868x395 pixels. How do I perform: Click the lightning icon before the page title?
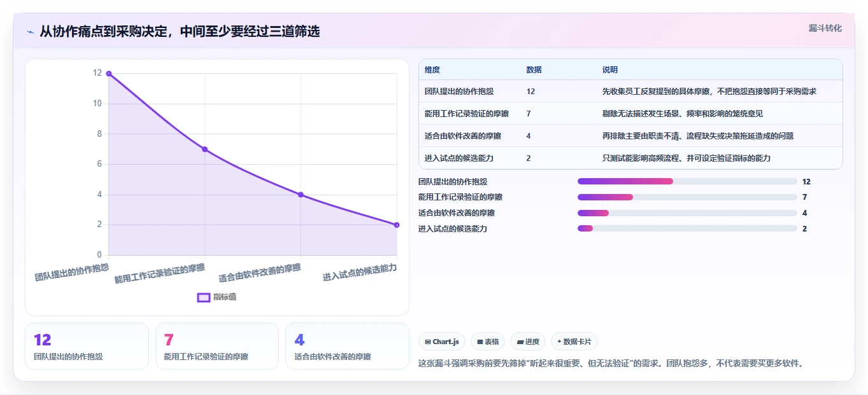click(30, 32)
